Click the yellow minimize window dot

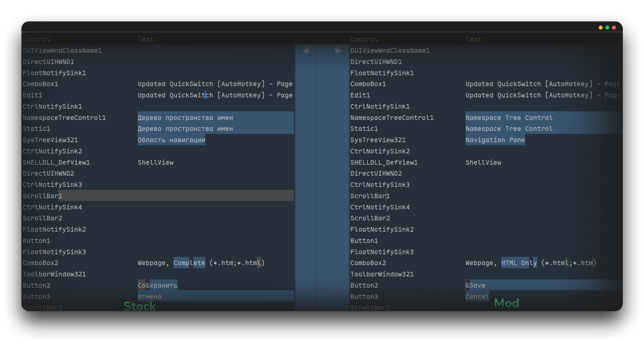(600, 28)
